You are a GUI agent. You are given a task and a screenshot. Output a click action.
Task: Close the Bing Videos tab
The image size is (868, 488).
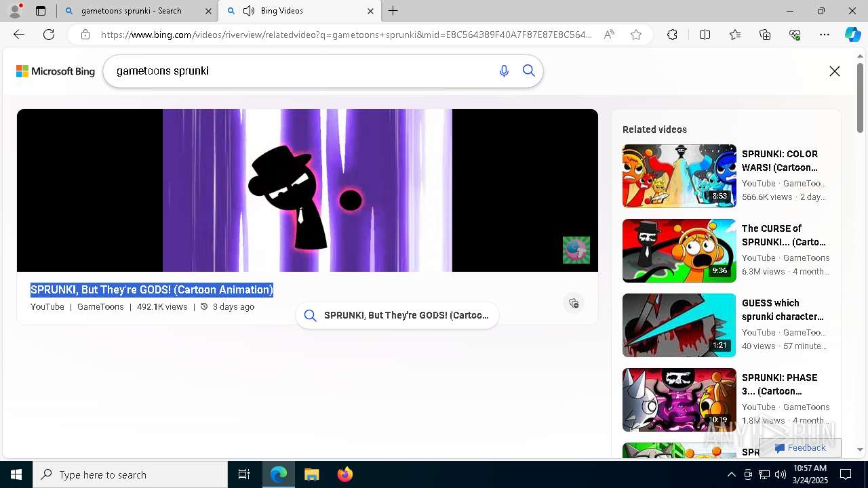pos(370,11)
